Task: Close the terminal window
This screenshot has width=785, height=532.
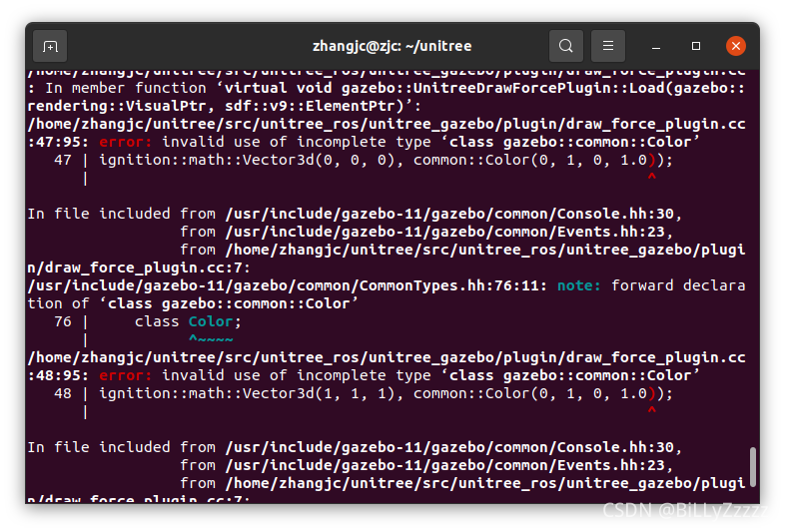Action: pos(735,46)
